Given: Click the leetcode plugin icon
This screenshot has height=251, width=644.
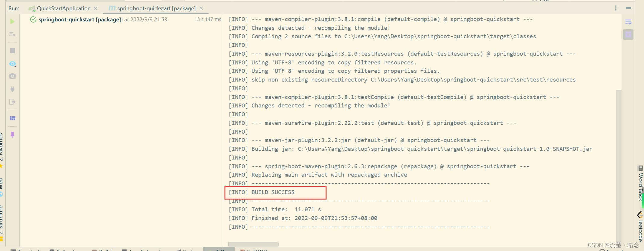Looking at the screenshot, I should pyautogui.click(x=641, y=215).
